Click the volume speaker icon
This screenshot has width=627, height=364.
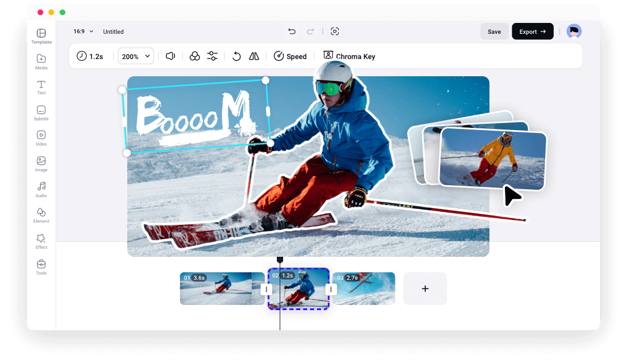click(x=170, y=56)
